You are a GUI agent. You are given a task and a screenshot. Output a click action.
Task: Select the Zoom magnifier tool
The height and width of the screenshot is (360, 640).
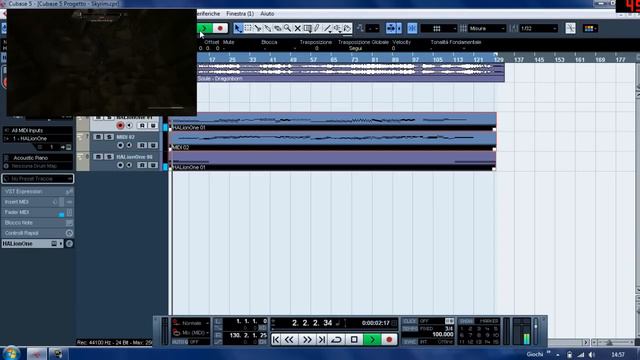287,28
